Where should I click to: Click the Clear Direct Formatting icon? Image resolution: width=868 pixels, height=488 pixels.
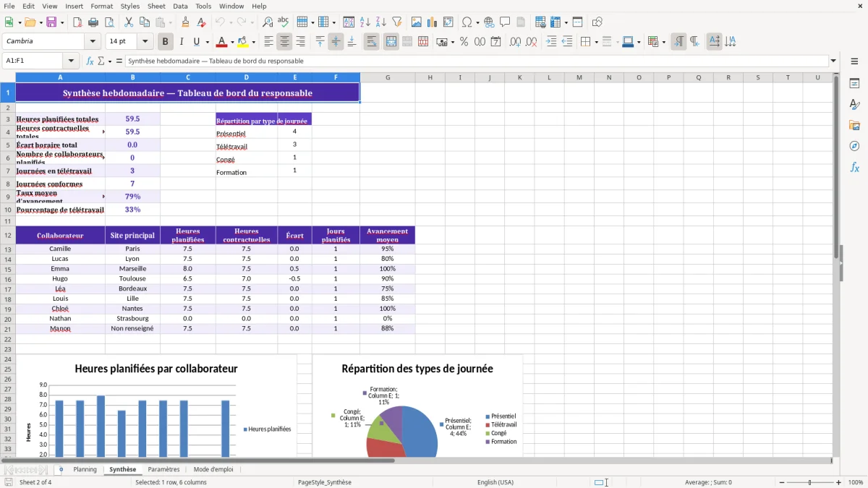(202, 22)
